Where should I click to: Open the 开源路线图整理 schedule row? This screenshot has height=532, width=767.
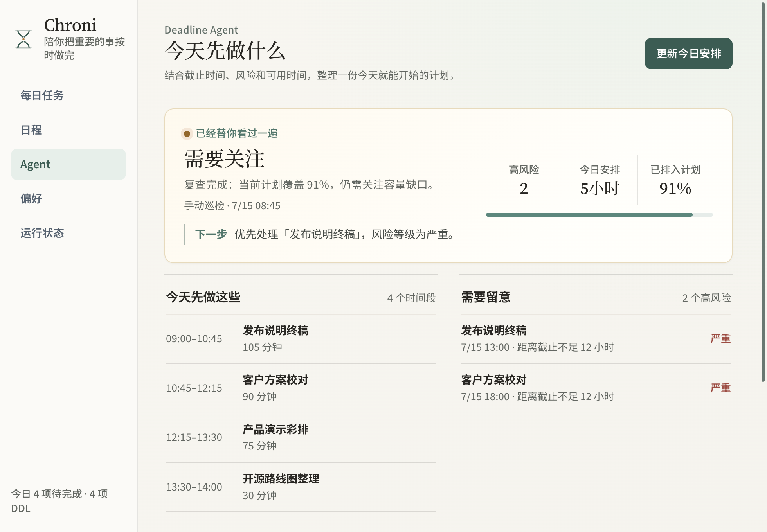tap(301, 487)
